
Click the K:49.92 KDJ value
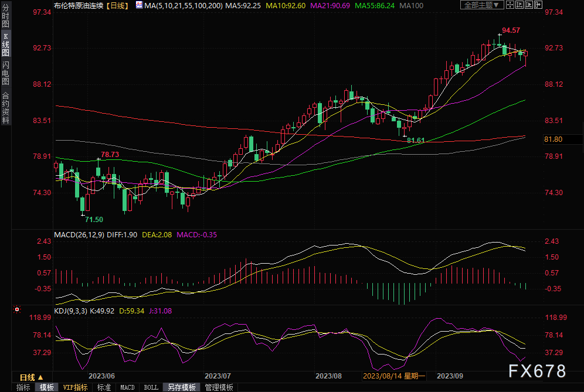[102, 311]
